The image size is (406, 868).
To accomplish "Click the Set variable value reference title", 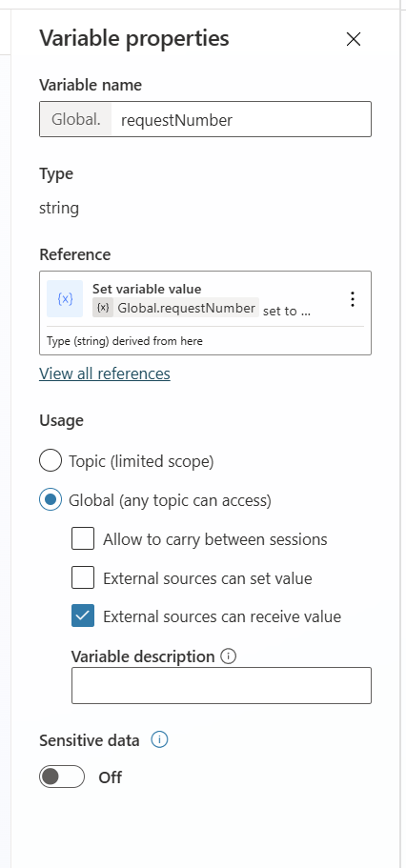I will tap(147, 289).
